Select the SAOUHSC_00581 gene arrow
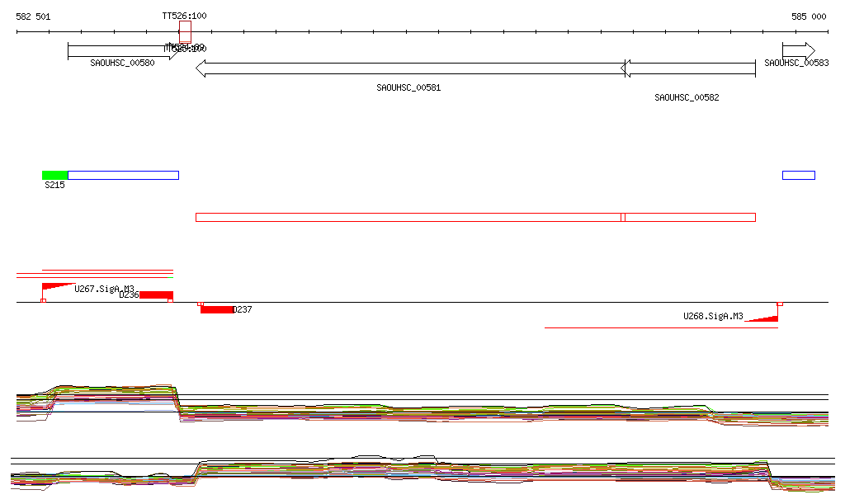Screen dimensions: 845x504 [x=412, y=68]
